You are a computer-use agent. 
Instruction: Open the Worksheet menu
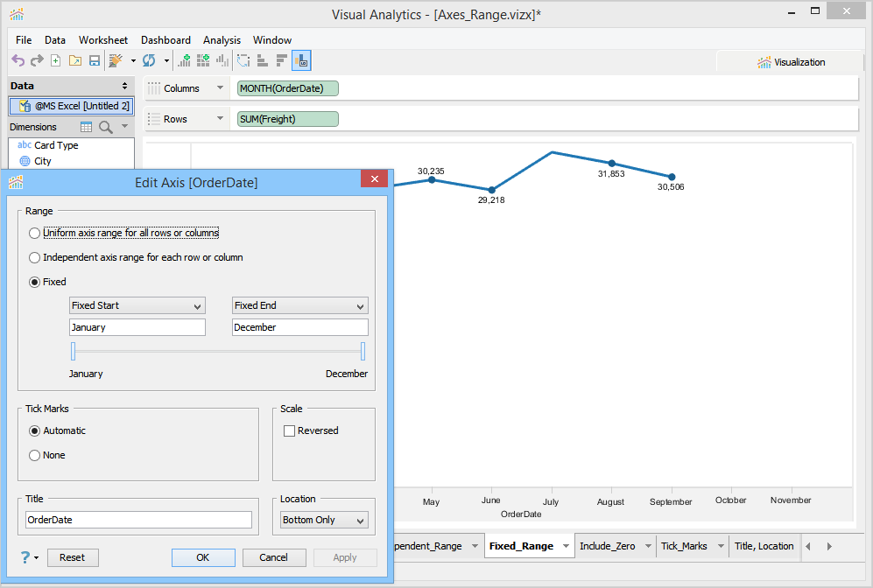103,40
